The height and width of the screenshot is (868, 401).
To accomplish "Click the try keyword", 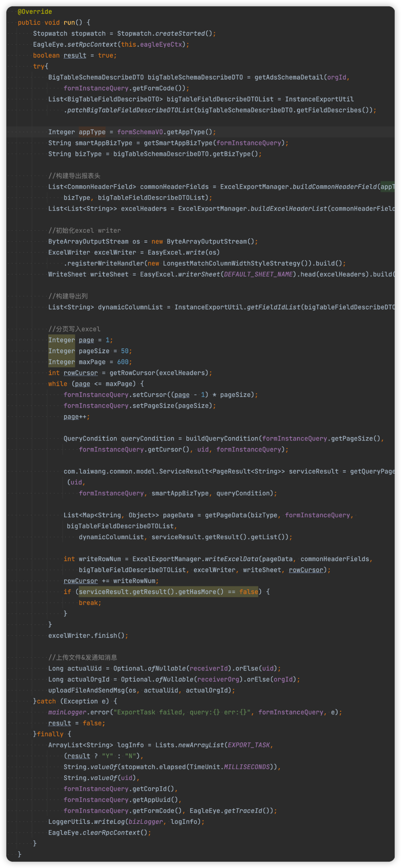I will coord(39,66).
